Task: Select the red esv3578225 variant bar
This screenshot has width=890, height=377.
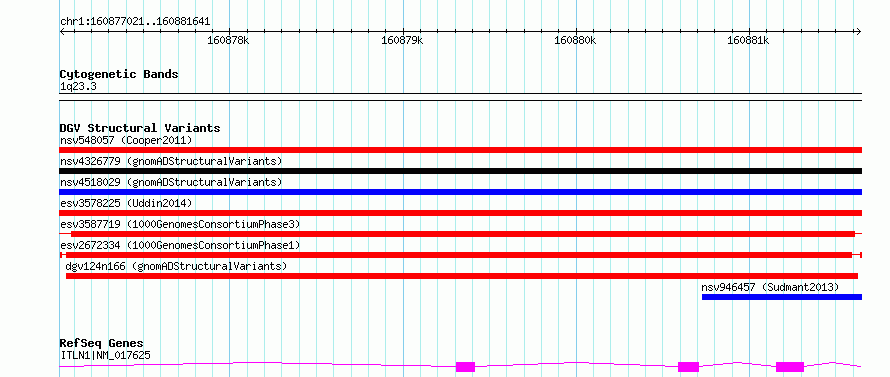Action: point(461,213)
